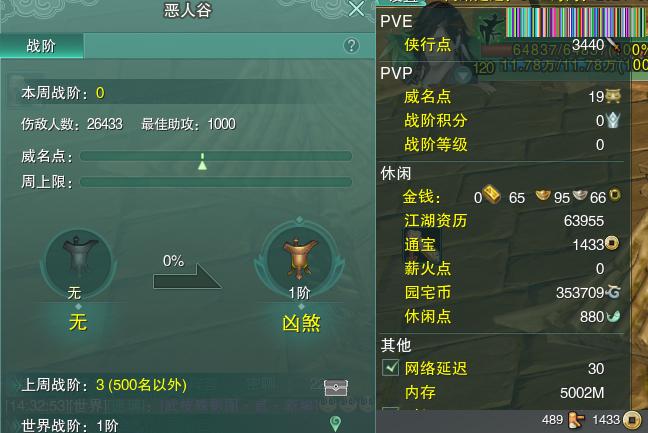
Task: Click the 通宝 coin icon in list
Action: click(612, 243)
